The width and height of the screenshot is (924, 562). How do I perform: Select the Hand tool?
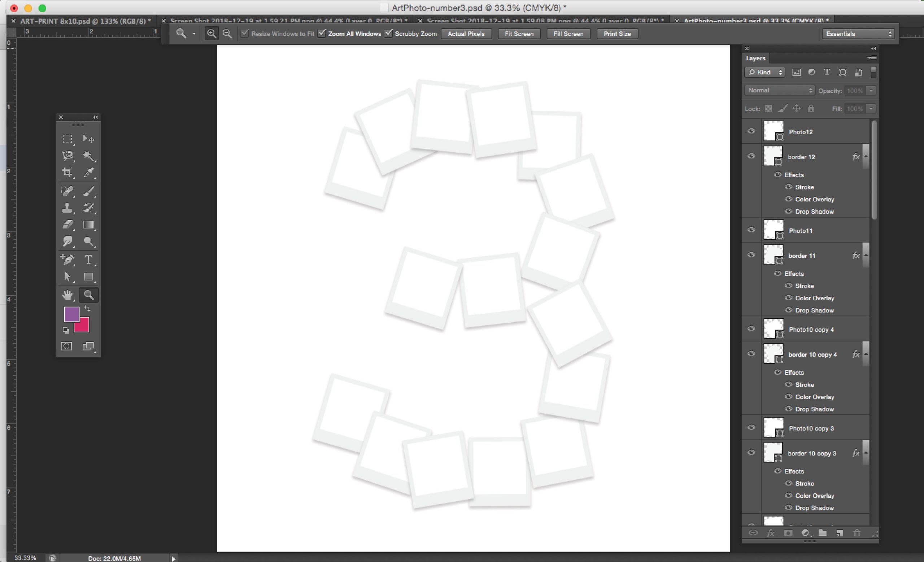point(67,295)
